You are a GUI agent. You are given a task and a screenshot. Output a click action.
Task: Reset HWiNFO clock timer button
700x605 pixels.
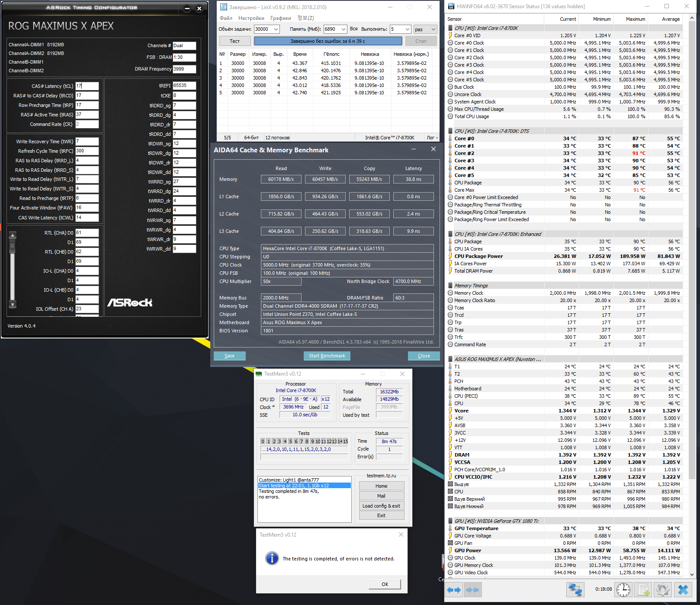(x=623, y=590)
